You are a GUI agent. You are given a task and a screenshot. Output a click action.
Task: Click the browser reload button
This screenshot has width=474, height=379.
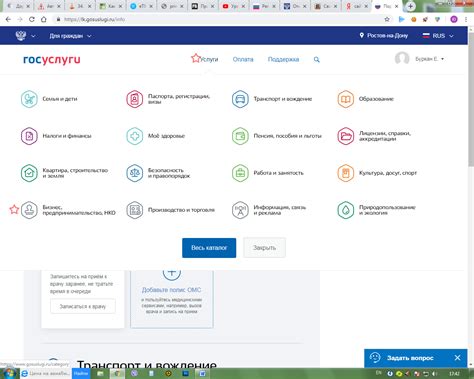(32, 19)
